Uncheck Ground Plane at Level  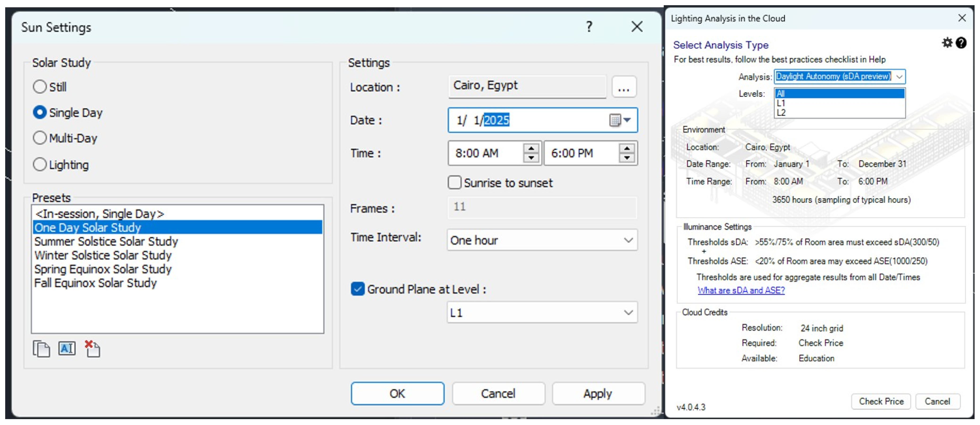(x=357, y=289)
